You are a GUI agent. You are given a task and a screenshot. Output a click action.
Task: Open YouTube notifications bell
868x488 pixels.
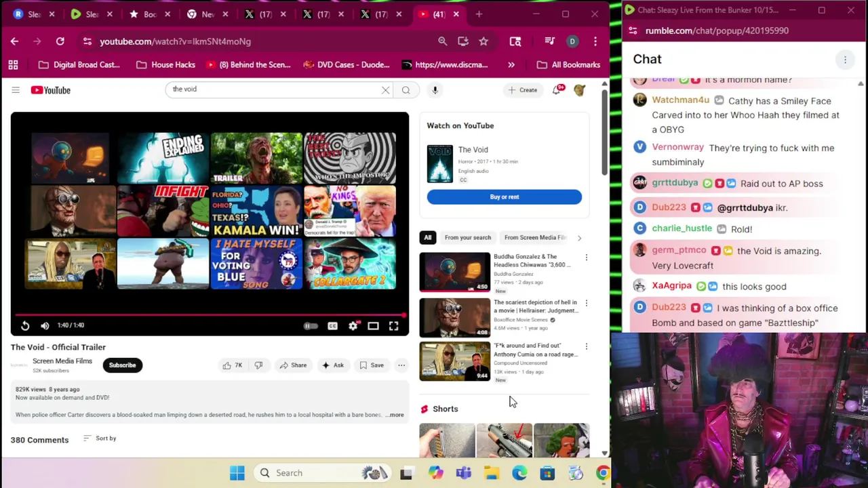pos(557,89)
